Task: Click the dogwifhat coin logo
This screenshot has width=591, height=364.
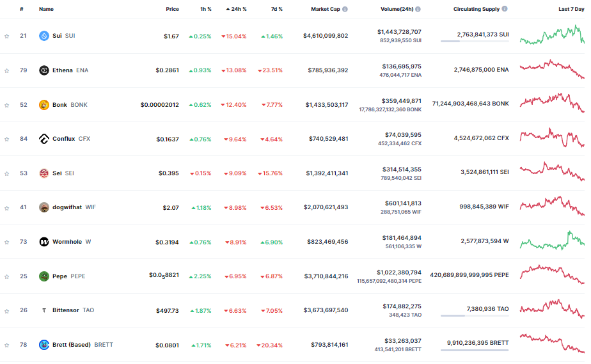Action: (x=44, y=207)
